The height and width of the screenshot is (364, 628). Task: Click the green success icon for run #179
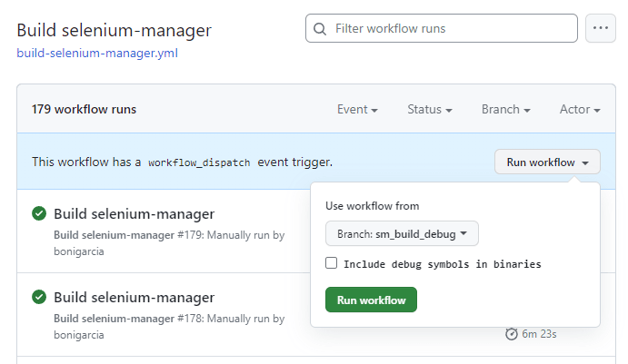point(39,214)
